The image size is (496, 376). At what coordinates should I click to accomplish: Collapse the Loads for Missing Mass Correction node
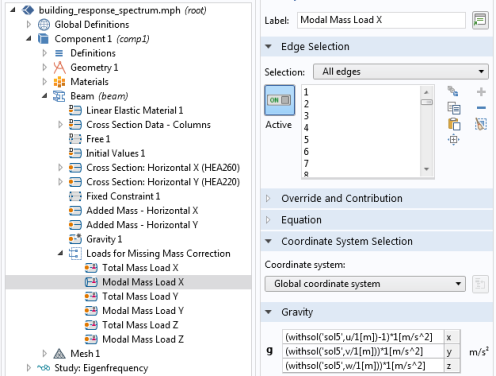point(60,253)
